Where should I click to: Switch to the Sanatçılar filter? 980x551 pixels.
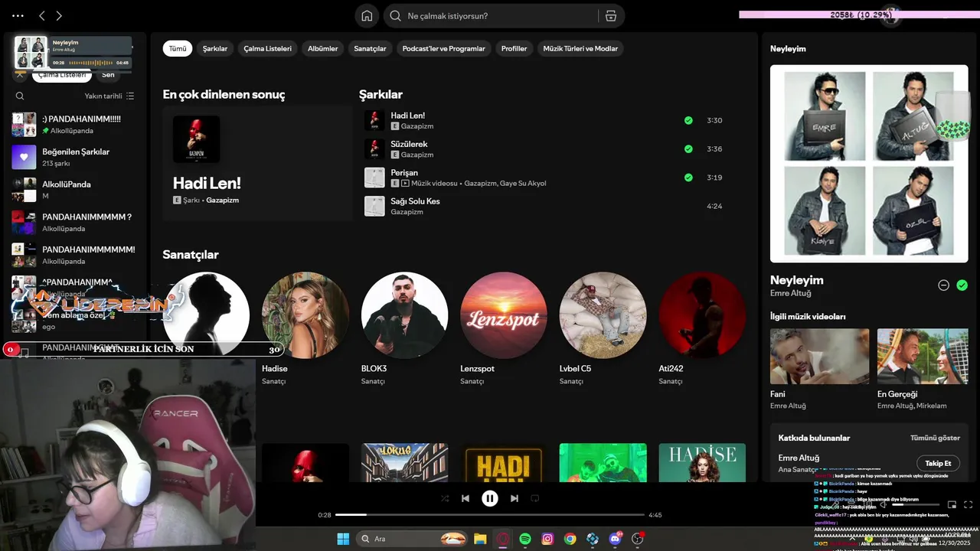click(x=370, y=48)
